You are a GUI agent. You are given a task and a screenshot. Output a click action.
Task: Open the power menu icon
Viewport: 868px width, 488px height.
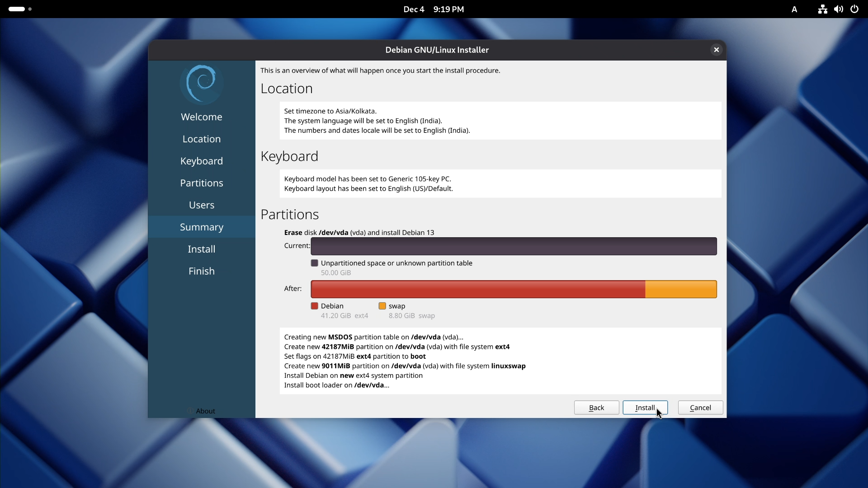tap(855, 9)
